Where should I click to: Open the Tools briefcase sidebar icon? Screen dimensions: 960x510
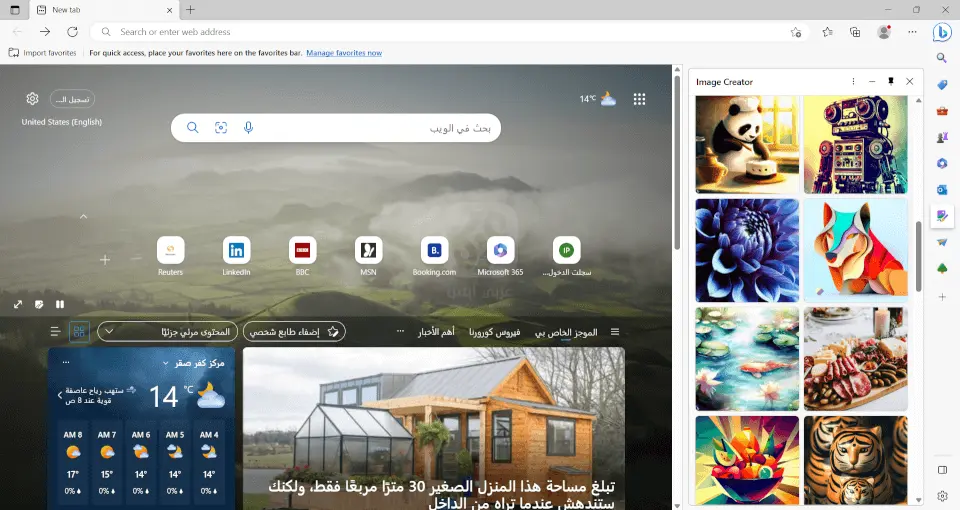(x=942, y=111)
